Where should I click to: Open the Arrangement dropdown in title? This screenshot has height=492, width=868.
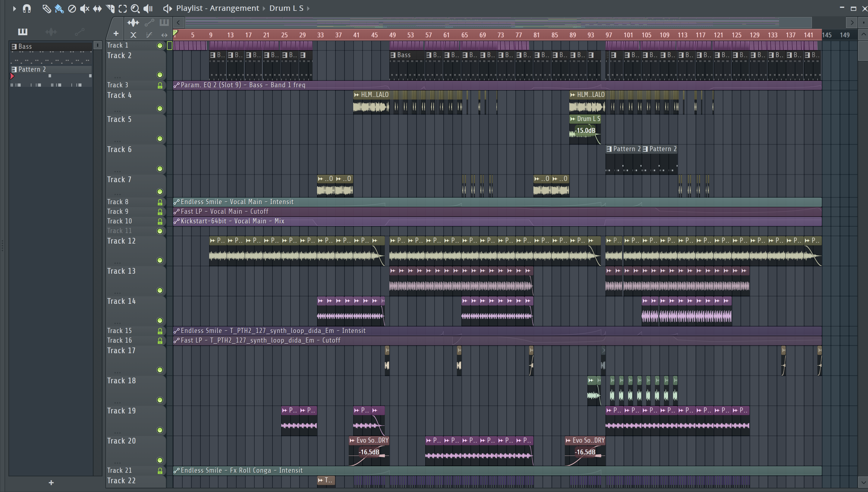point(264,8)
